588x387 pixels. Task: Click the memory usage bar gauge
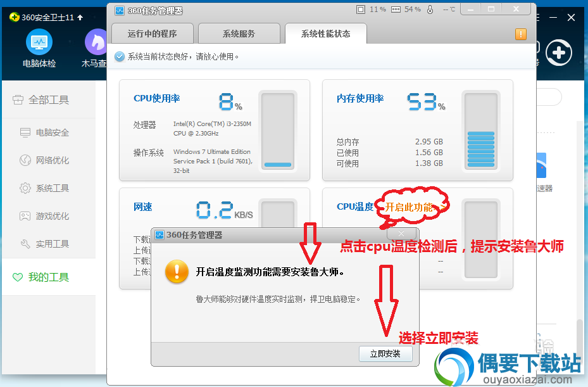(x=481, y=130)
